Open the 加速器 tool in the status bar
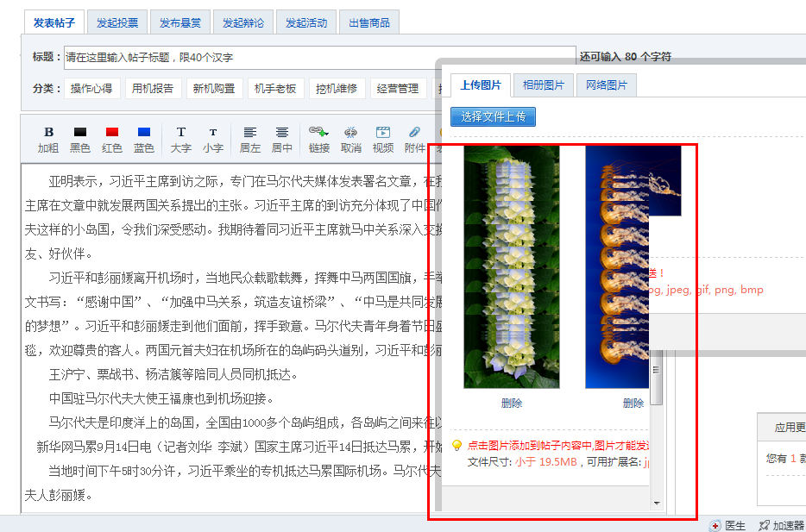Image resolution: width=806 pixels, height=532 pixels. tap(781, 525)
